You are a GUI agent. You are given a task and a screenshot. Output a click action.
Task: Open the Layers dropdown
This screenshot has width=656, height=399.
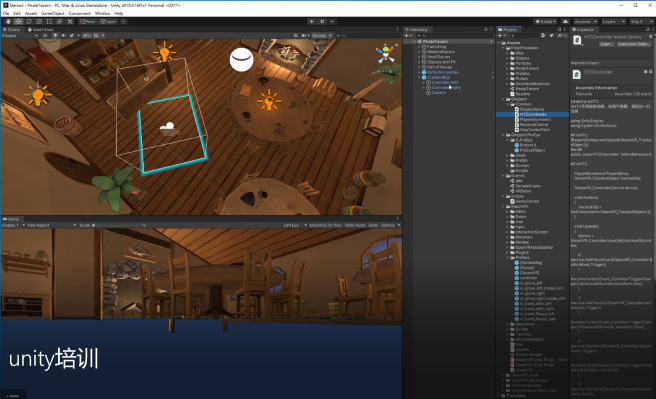pos(613,21)
